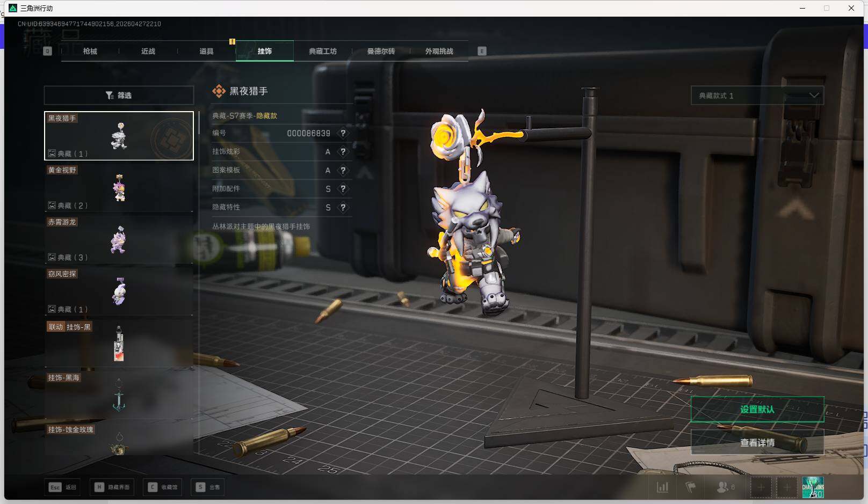
Task: Select the 曼德尔砖 tab
Action: pyautogui.click(x=381, y=52)
